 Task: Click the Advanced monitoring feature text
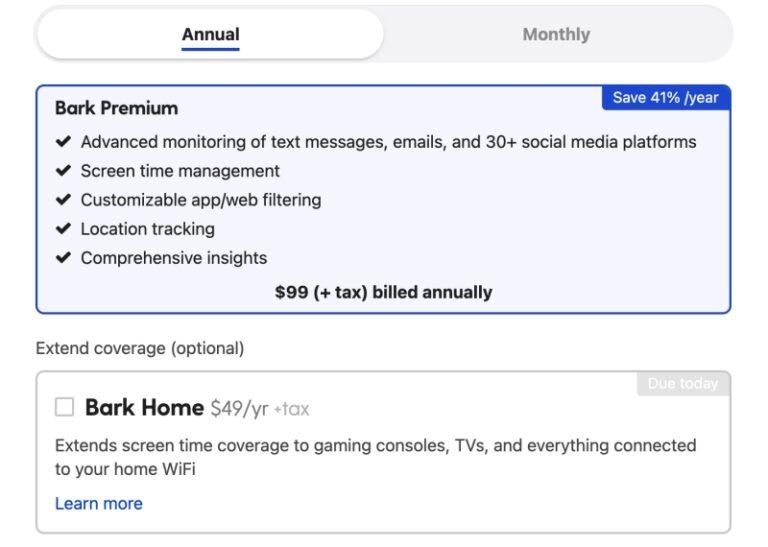click(388, 142)
